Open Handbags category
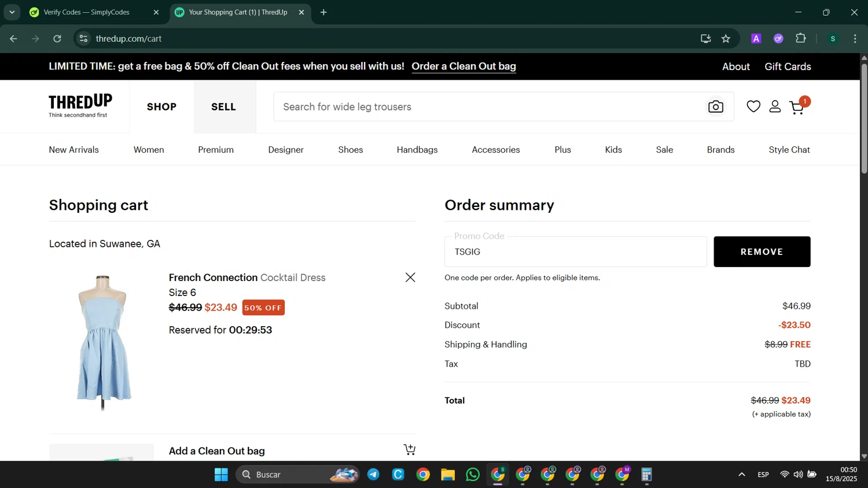 click(417, 150)
